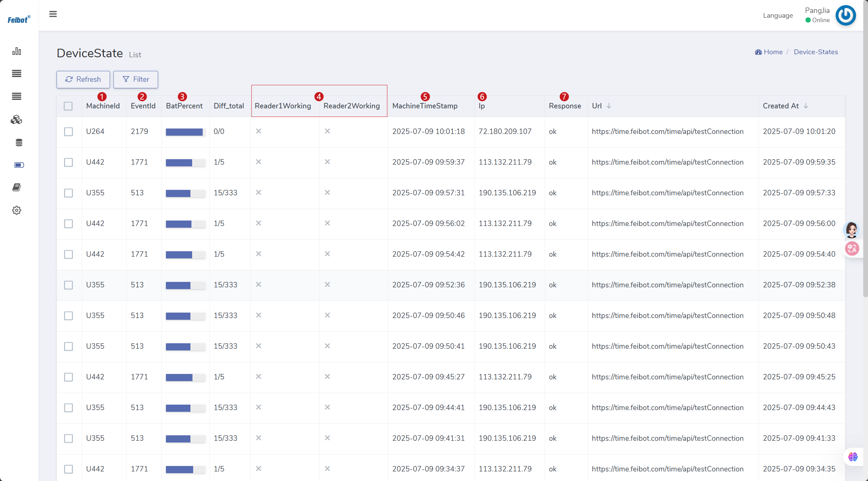
Task: Check the row with timestamp 09:50:46
Action: pyautogui.click(x=68, y=316)
